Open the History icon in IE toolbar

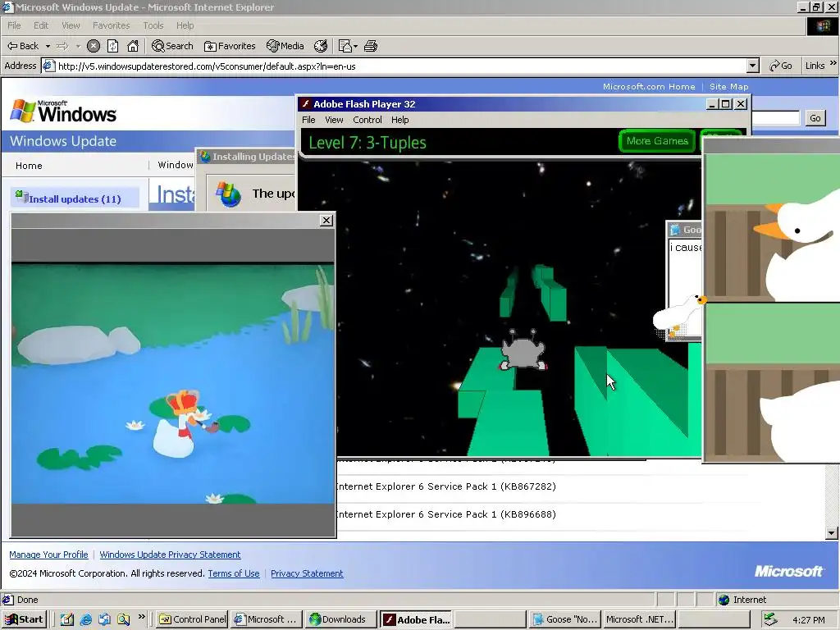(321, 46)
